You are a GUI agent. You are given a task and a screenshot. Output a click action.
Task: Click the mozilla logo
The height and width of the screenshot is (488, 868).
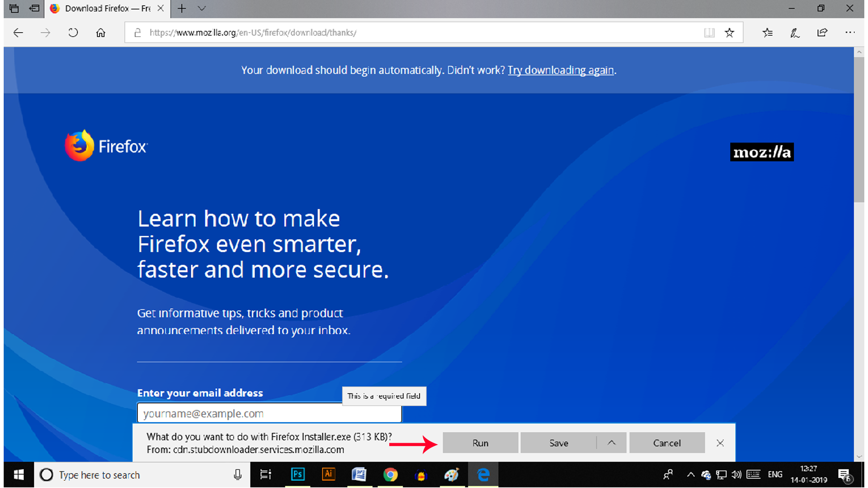(762, 152)
